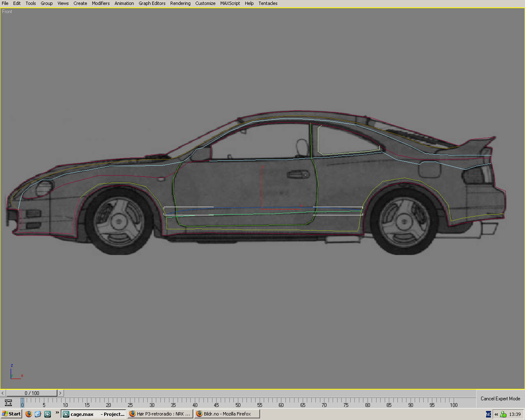The image size is (525, 420).
Task: Step to next frame with right arrow
Action: point(60,393)
